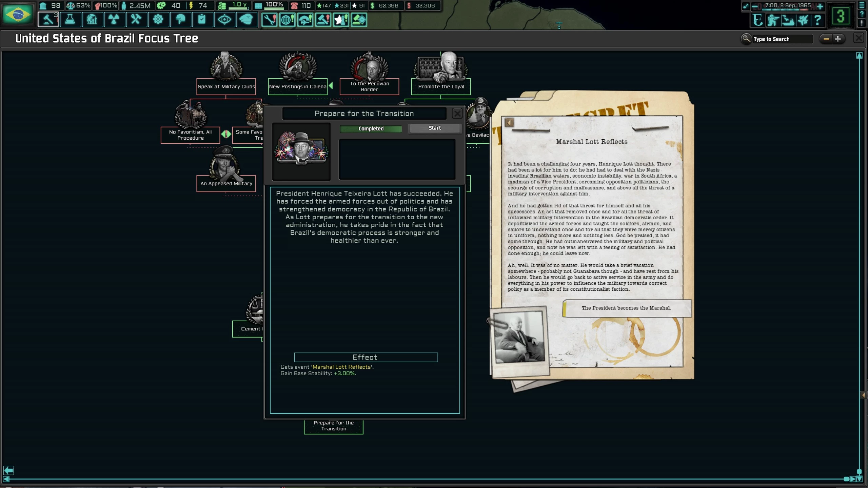Select New Postings in Caiena focus
This screenshot has width=868, height=488.
[x=298, y=87]
